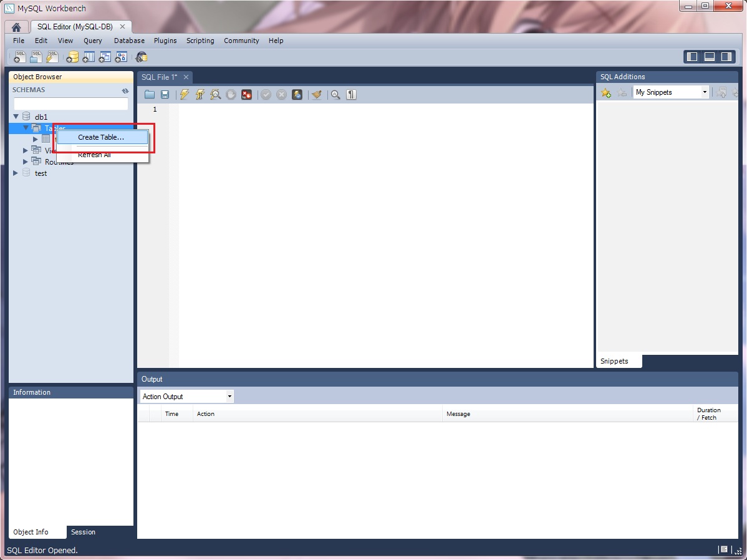Open the SQL script with lightning bolt icon
This screenshot has height=560, width=747.
coord(52,57)
